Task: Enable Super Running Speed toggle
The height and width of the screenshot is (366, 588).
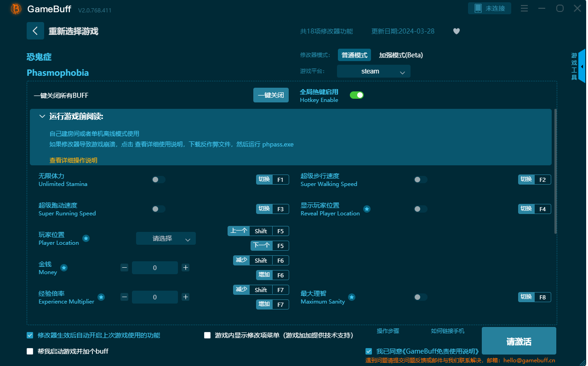Action: 159,209
